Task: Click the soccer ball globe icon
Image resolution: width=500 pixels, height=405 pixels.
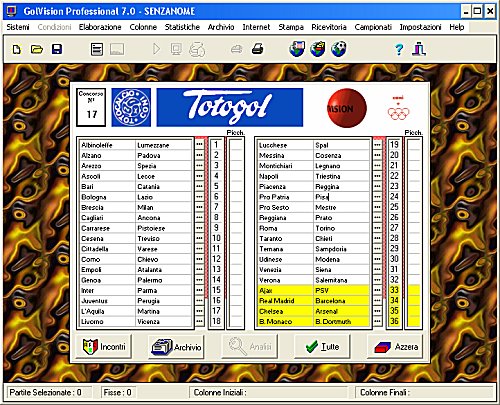Action: (x=338, y=49)
